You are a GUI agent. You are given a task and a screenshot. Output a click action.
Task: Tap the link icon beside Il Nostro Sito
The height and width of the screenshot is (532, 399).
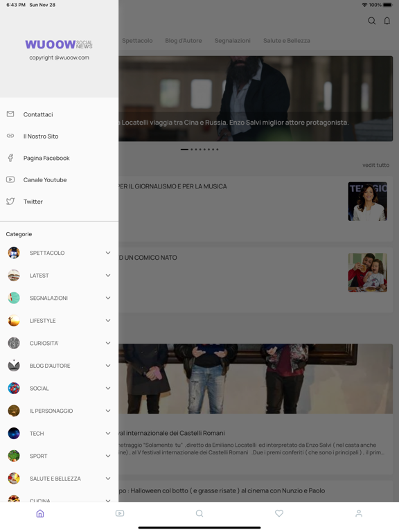(10, 136)
